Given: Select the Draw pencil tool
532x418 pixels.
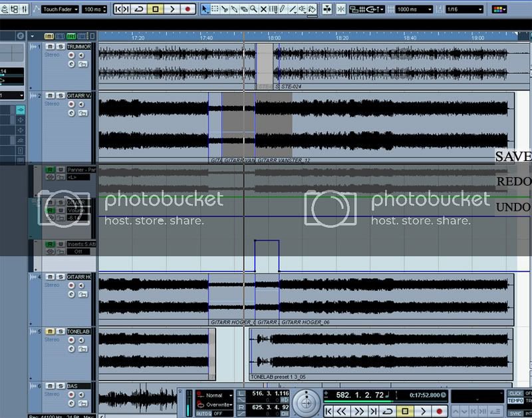Looking at the screenshot, I should click(282, 9).
